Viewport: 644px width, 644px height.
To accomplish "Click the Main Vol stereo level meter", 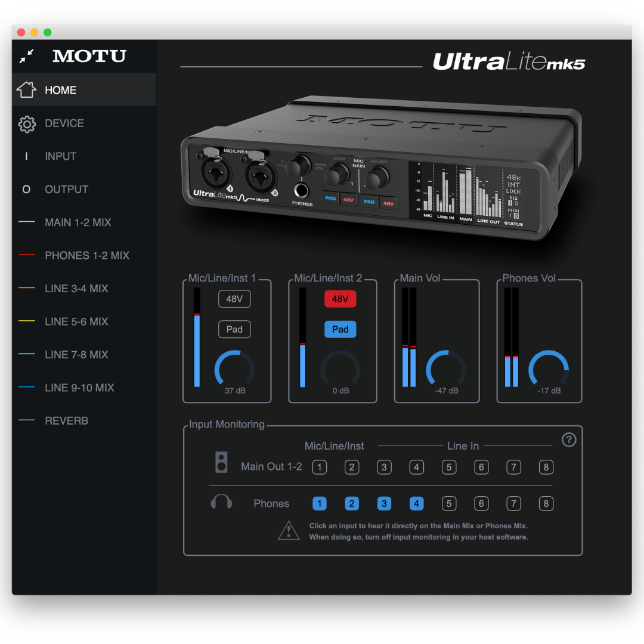I will 409,337.
